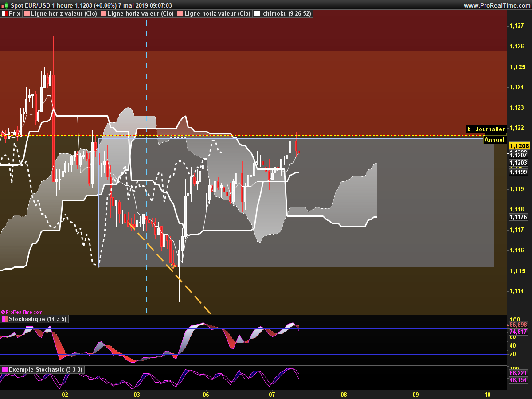Click the 1,1199 price tag
The width and height of the screenshot is (532, 399).
[x=518, y=172]
